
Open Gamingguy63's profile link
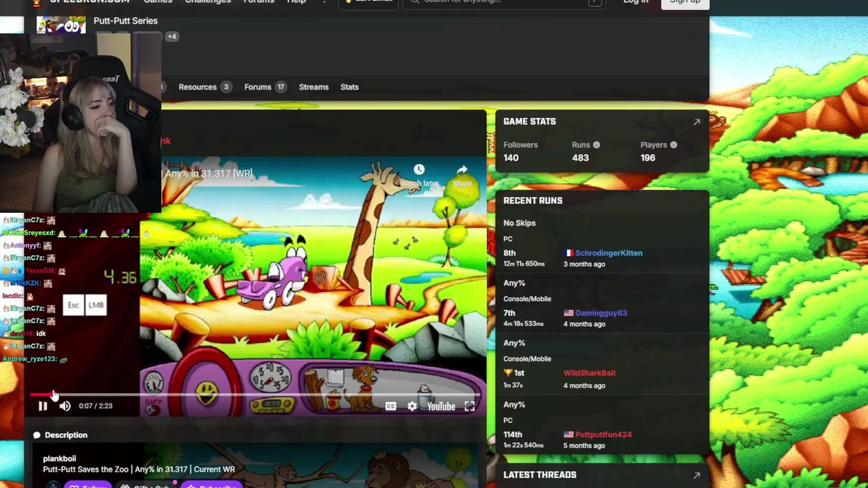tap(601, 313)
